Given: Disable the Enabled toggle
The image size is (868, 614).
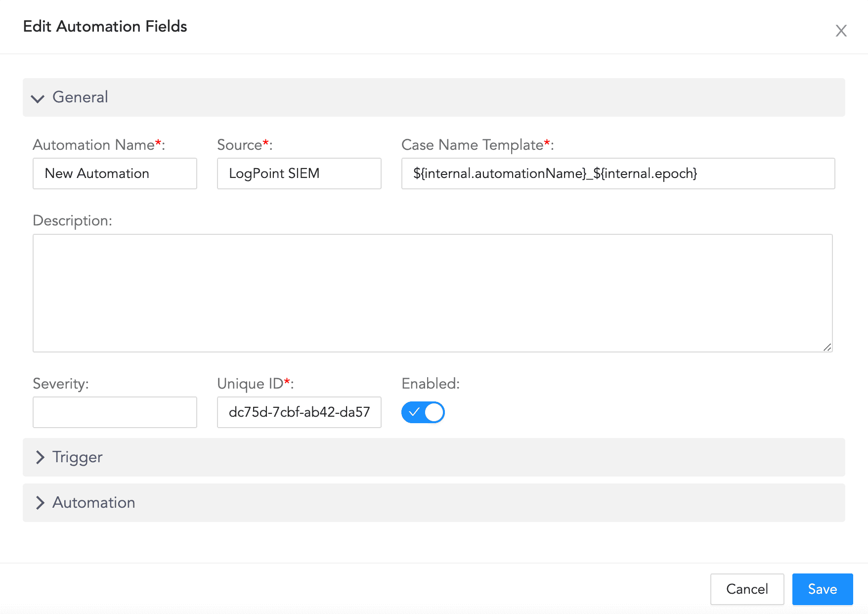Looking at the screenshot, I should coord(423,412).
